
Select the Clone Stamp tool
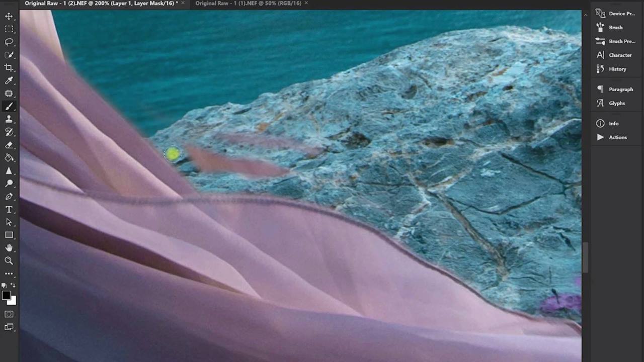[9, 119]
